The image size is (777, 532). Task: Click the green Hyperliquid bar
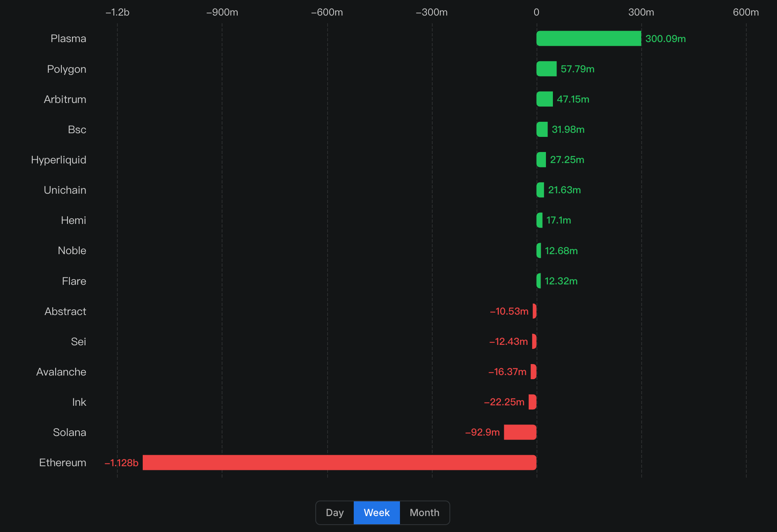(x=541, y=159)
